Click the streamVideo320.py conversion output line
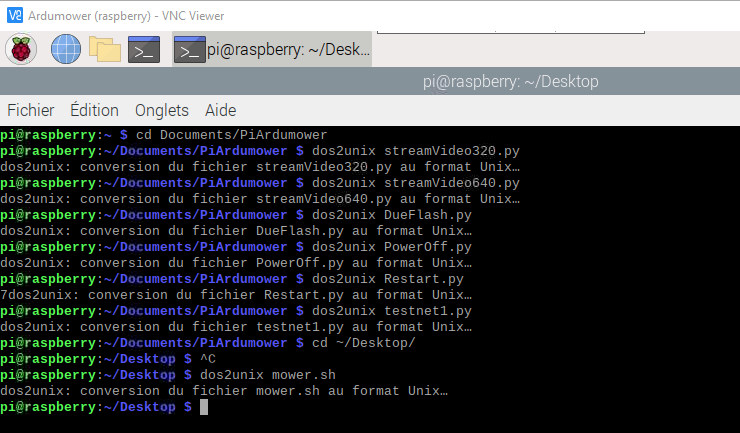Viewport: 740px width, 433px height. coord(260,167)
